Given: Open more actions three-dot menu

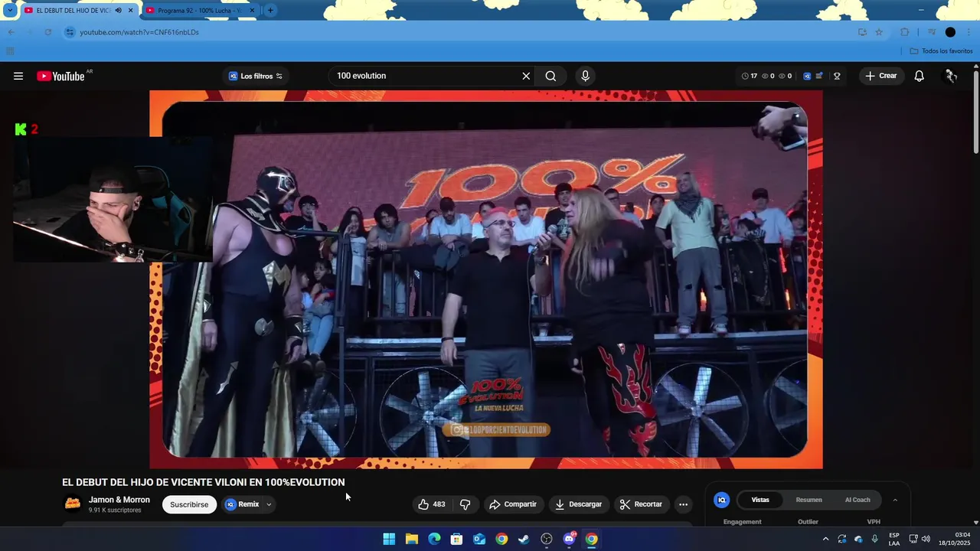Looking at the screenshot, I should point(683,504).
